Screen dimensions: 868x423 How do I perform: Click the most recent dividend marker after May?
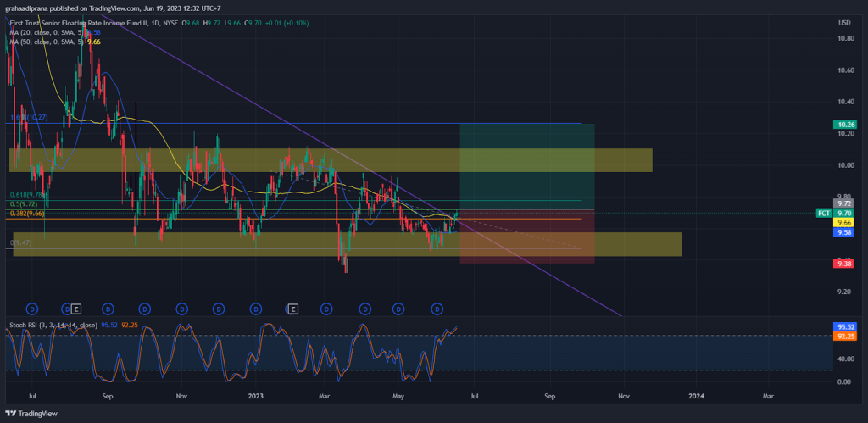(x=437, y=309)
